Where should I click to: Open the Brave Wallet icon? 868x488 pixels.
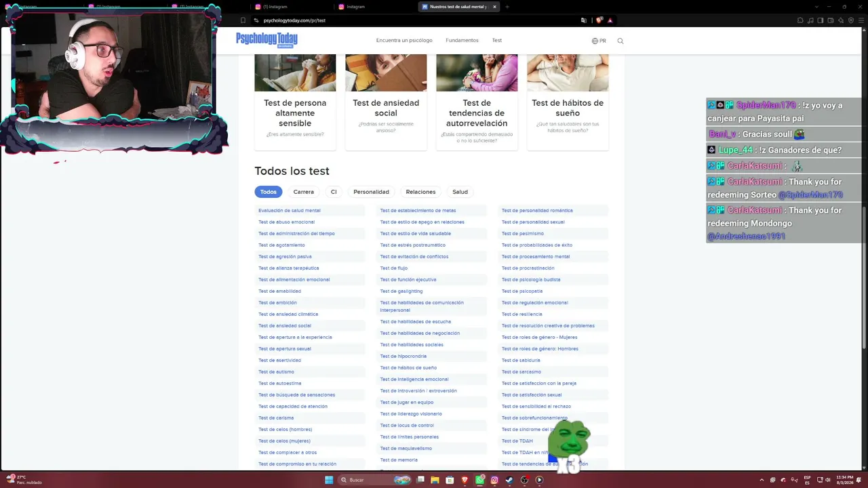(831, 20)
